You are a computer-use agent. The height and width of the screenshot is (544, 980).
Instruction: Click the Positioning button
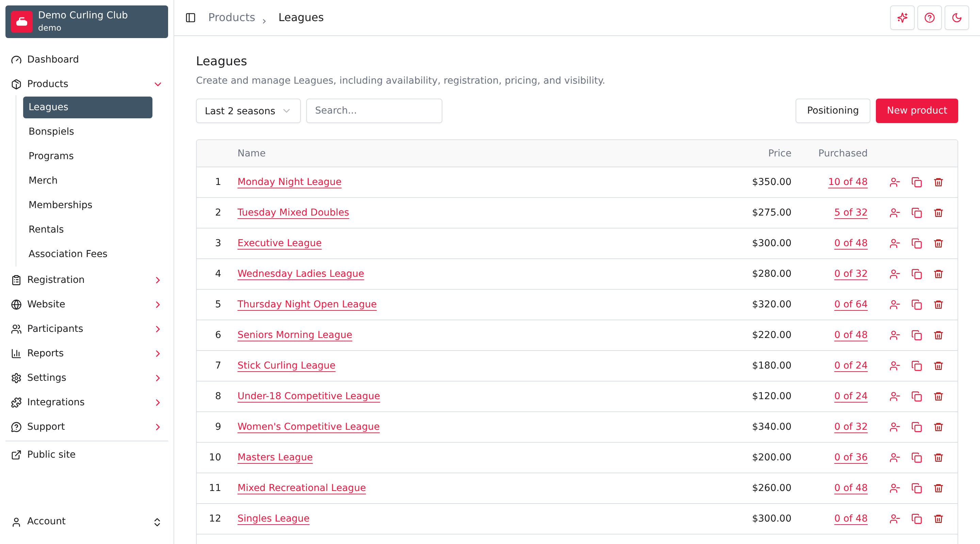pyautogui.click(x=832, y=111)
